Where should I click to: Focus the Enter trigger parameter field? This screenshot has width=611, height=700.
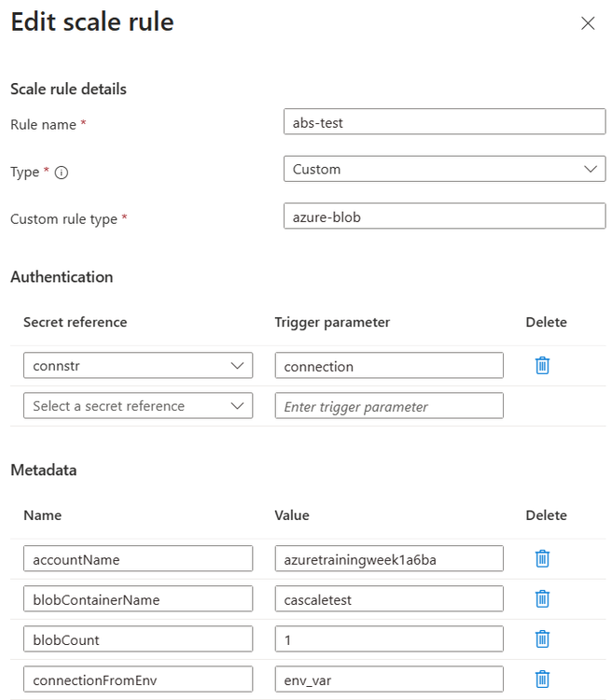[x=389, y=406]
